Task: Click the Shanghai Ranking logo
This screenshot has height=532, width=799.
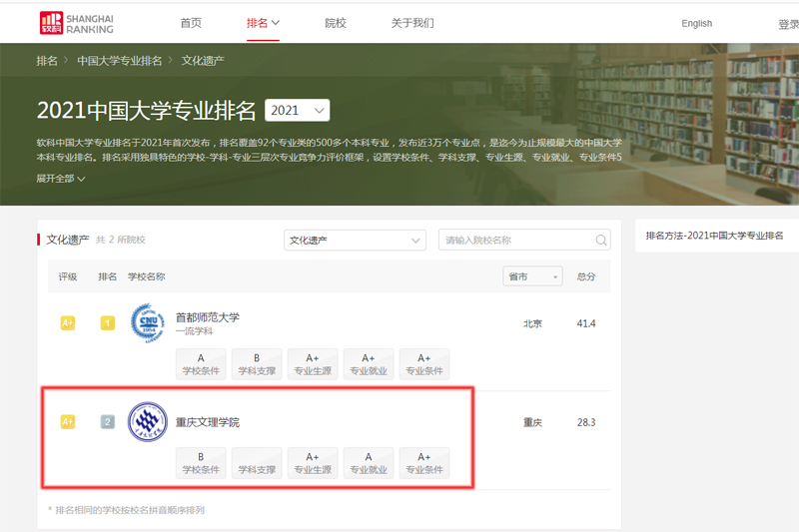Action: pyautogui.click(x=76, y=23)
